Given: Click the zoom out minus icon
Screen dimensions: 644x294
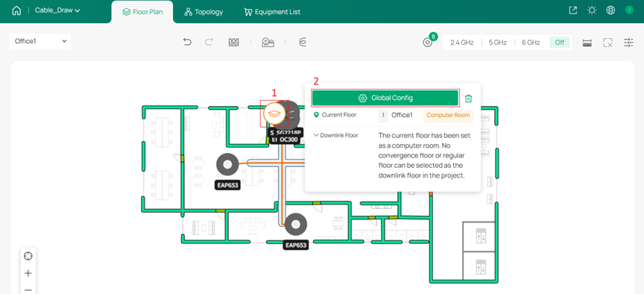Looking at the screenshot, I should point(28,290).
